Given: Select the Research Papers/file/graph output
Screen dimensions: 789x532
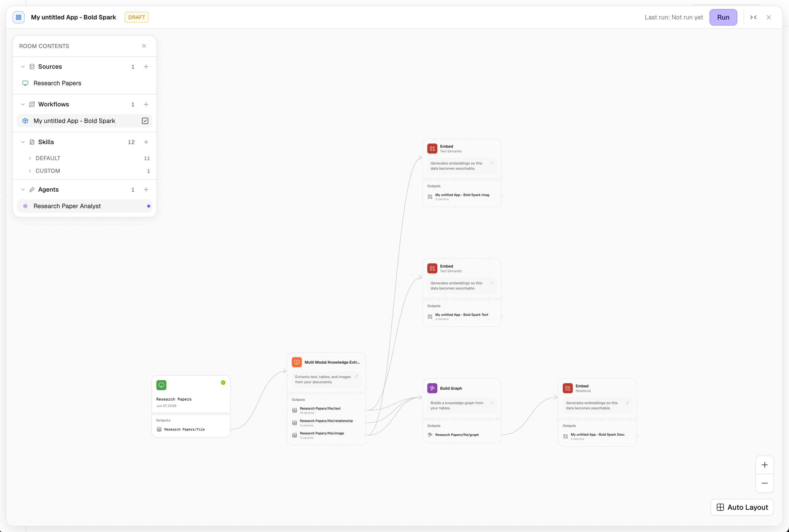Looking at the screenshot, I should (462, 435).
